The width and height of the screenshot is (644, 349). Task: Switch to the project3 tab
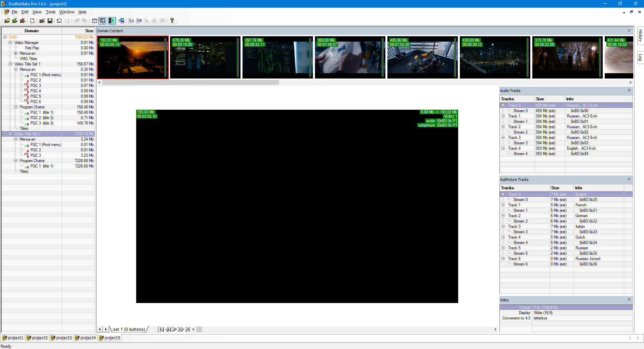(x=61, y=338)
